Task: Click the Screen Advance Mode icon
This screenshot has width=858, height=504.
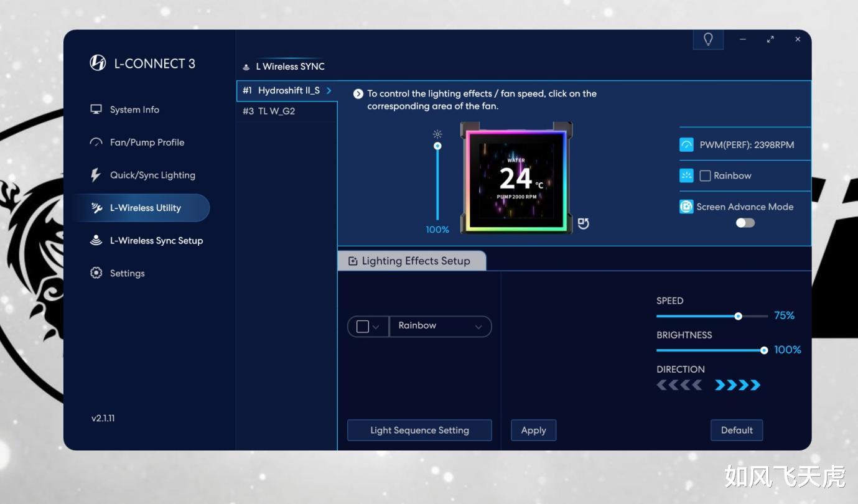Action: pos(686,207)
